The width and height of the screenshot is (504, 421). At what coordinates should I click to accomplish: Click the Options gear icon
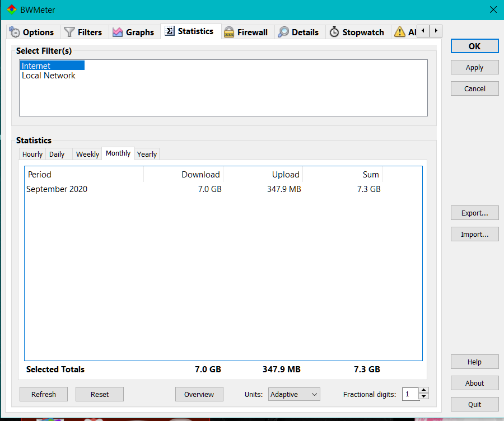[15, 32]
